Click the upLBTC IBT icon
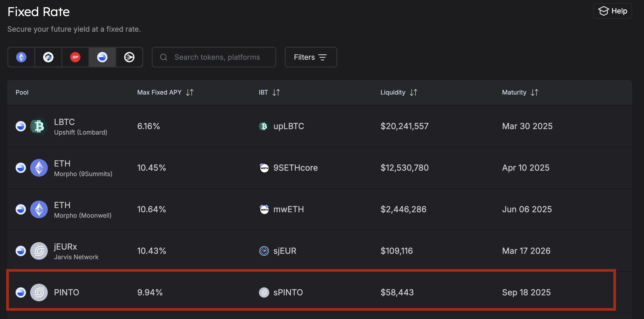Viewport: 644px width, 319px height. click(264, 126)
